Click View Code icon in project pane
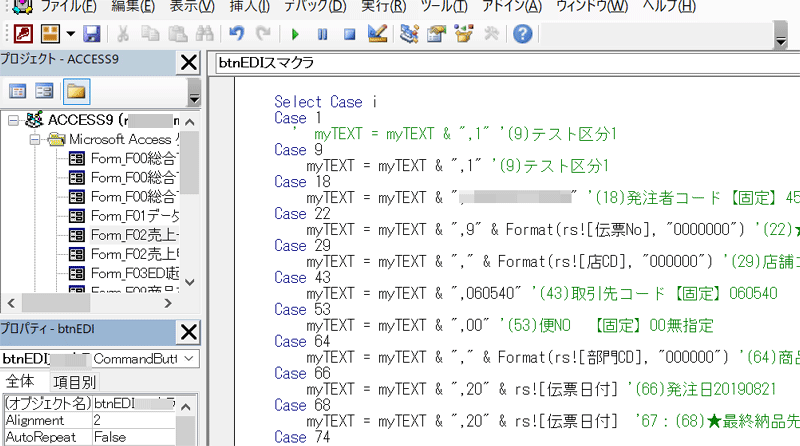This screenshot has height=446, width=800. click(x=18, y=92)
